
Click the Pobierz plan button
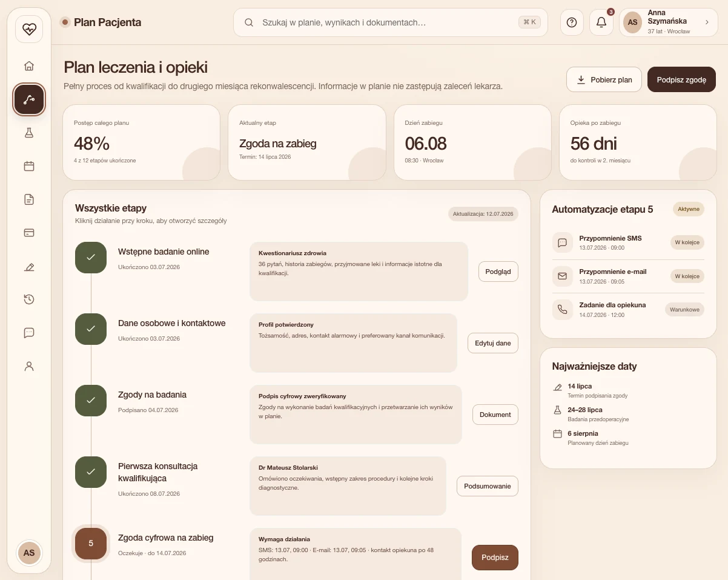[x=604, y=79]
